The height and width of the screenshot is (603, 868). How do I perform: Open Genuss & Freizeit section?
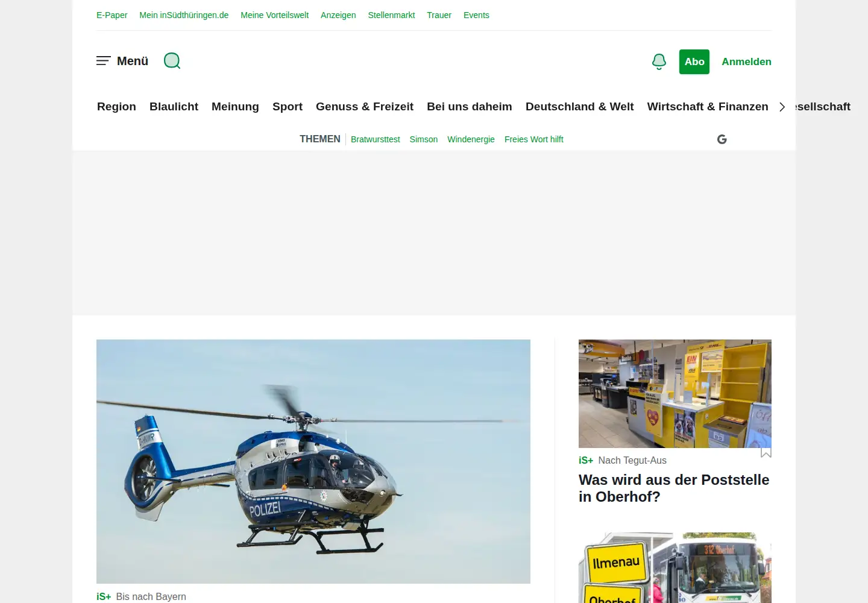(x=365, y=107)
